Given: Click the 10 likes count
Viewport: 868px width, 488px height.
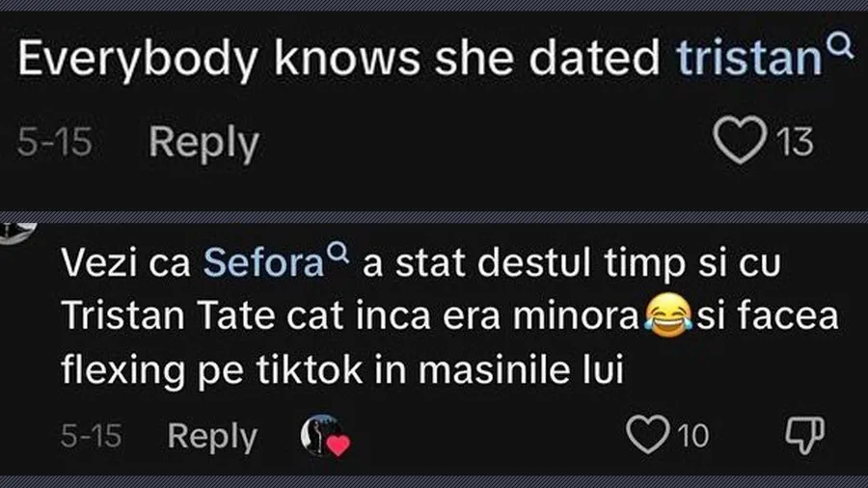Looking at the screenshot, I should (691, 436).
